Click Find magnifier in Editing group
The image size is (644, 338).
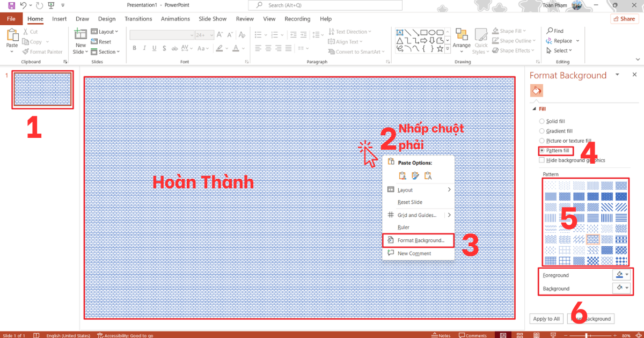point(550,31)
